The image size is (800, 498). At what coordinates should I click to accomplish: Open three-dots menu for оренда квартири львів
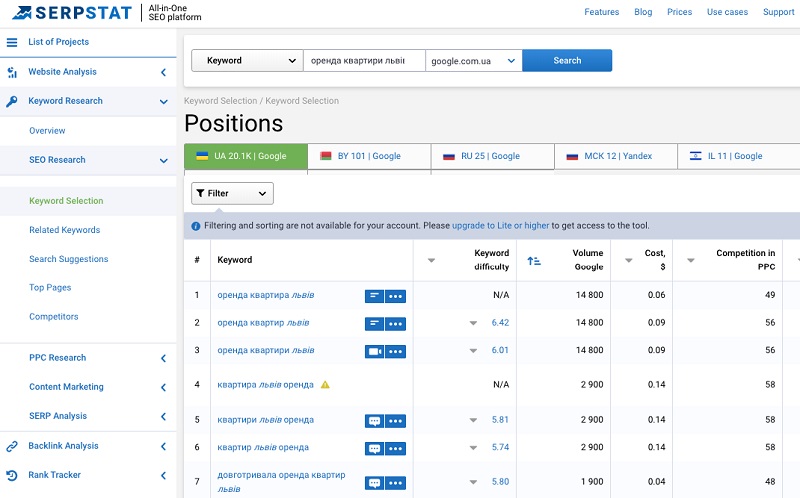[395, 351]
